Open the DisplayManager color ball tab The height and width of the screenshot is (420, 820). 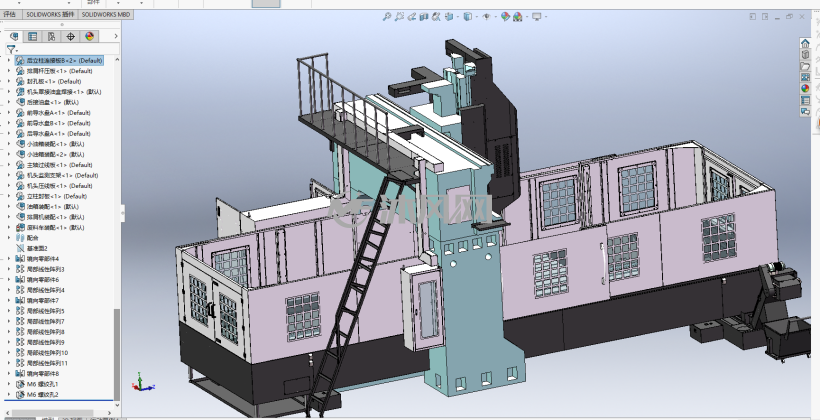pyautogui.click(x=89, y=36)
